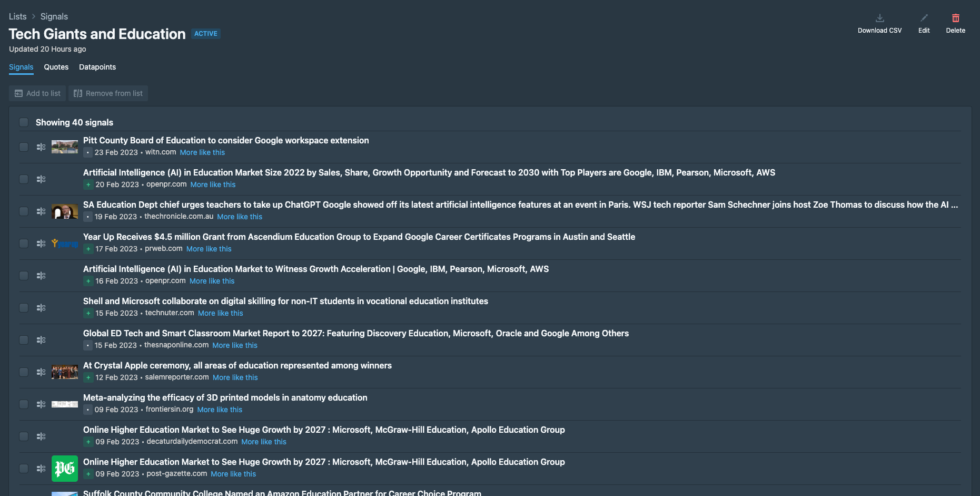
Task: Check the Global ED Tech and Smart Classroom signal
Action: 24,340
